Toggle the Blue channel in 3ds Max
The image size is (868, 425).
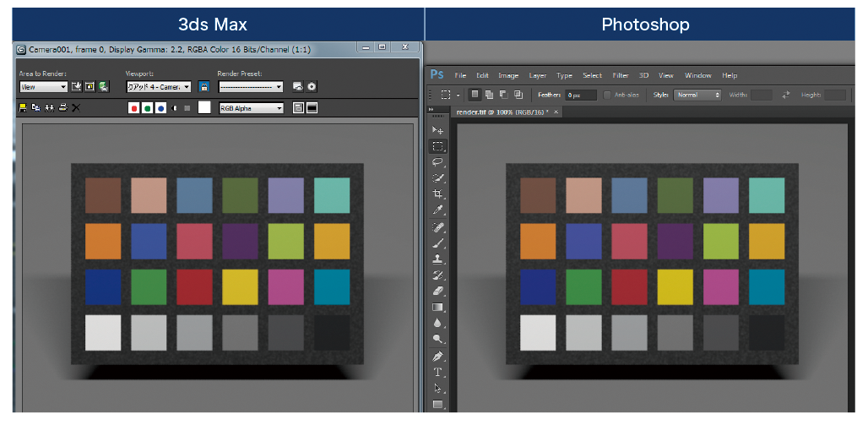click(x=160, y=108)
